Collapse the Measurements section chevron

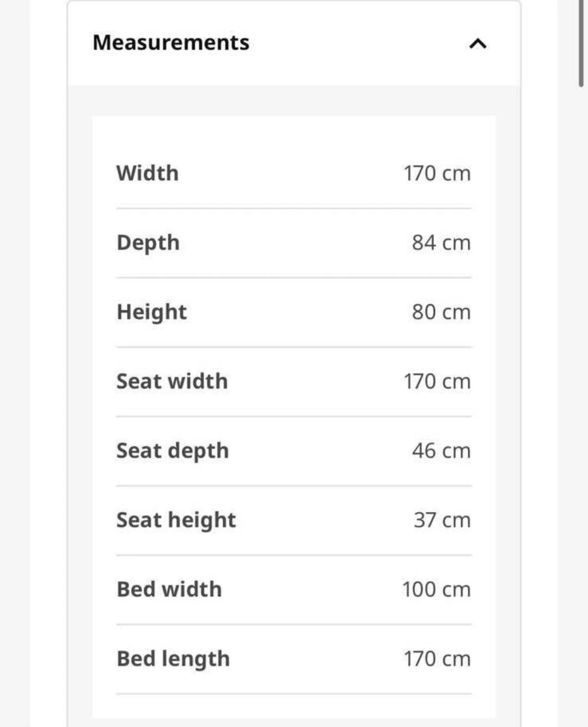pyautogui.click(x=477, y=43)
